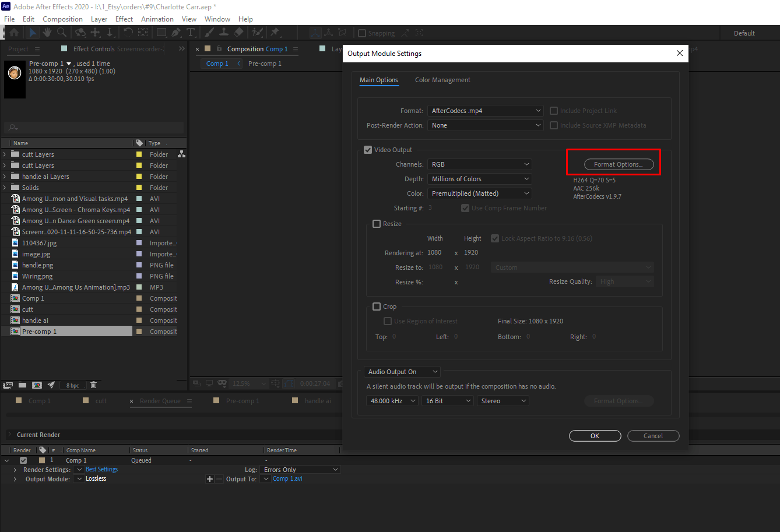
Task: Switch to the Color Management tab
Action: click(442, 80)
